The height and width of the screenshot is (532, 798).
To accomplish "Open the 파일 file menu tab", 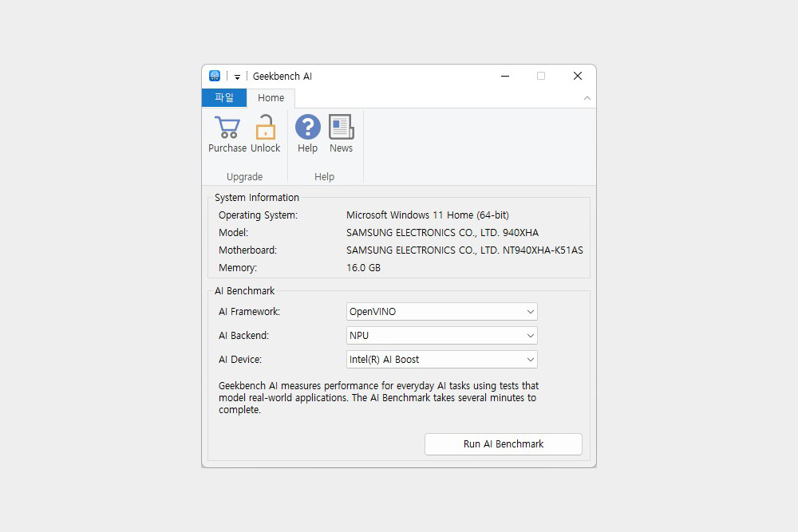I will click(224, 97).
